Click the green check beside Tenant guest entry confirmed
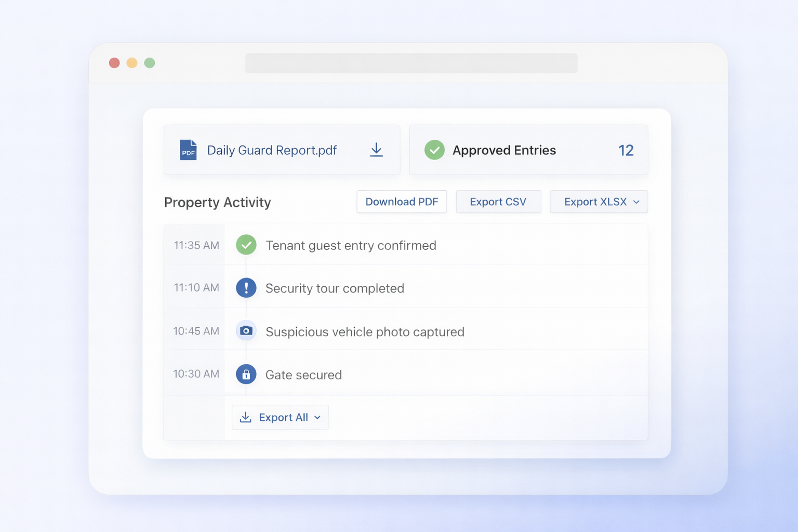798x532 pixels. pyautogui.click(x=246, y=245)
